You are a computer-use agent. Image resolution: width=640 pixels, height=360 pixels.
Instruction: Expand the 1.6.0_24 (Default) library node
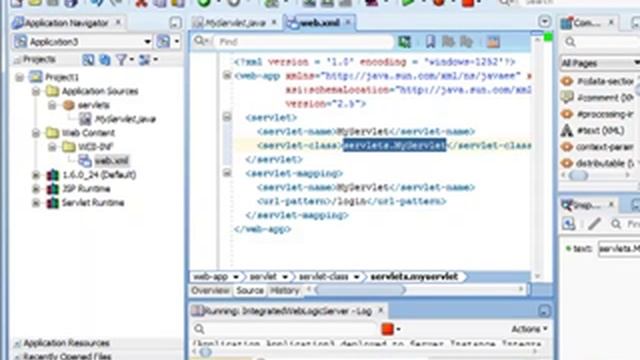[x=36, y=175]
